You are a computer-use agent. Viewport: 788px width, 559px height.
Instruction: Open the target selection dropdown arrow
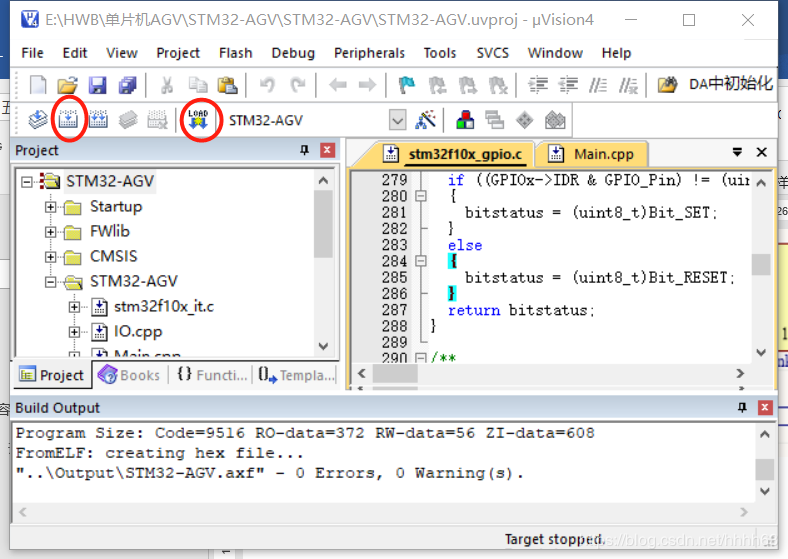398,120
